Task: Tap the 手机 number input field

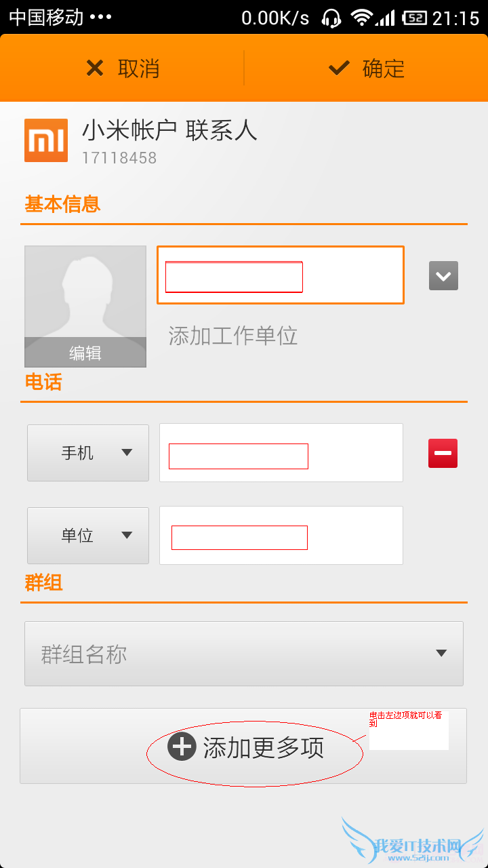Action: click(281, 453)
